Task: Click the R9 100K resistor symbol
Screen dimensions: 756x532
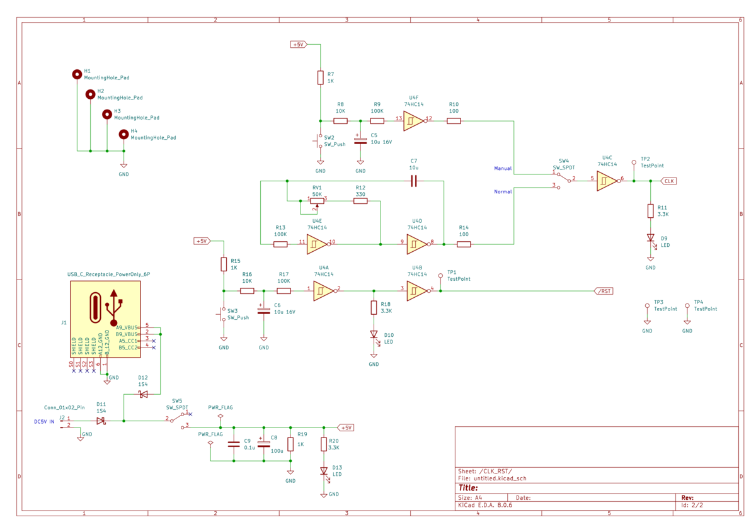Action: [377, 120]
